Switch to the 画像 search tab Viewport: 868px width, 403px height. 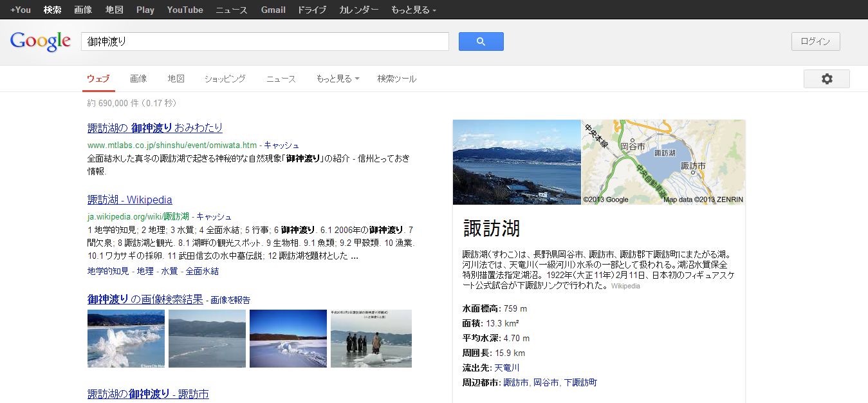coord(138,79)
